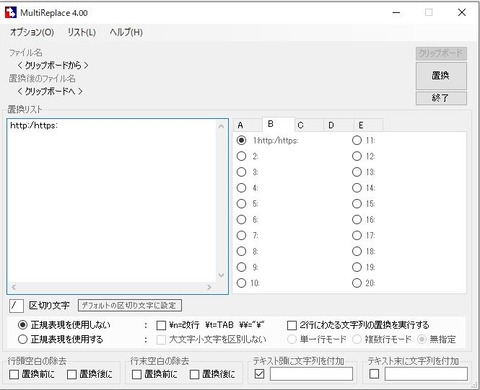The height and width of the screenshot is (390, 480).
Task: Minimize the MultiReplace window
Action: [x=396, y=13]
